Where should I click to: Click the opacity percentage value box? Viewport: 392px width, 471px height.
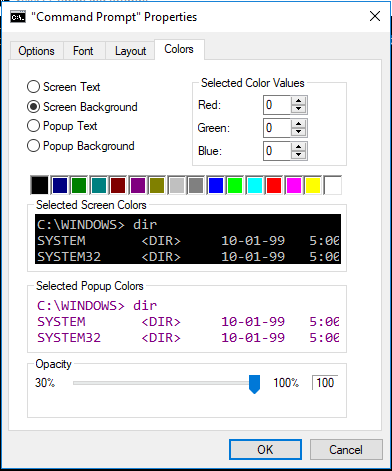325,383
